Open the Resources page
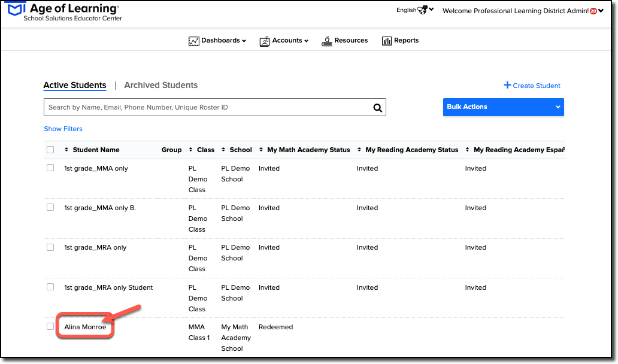This screenshot has height=364, width=618. (351, 41)
